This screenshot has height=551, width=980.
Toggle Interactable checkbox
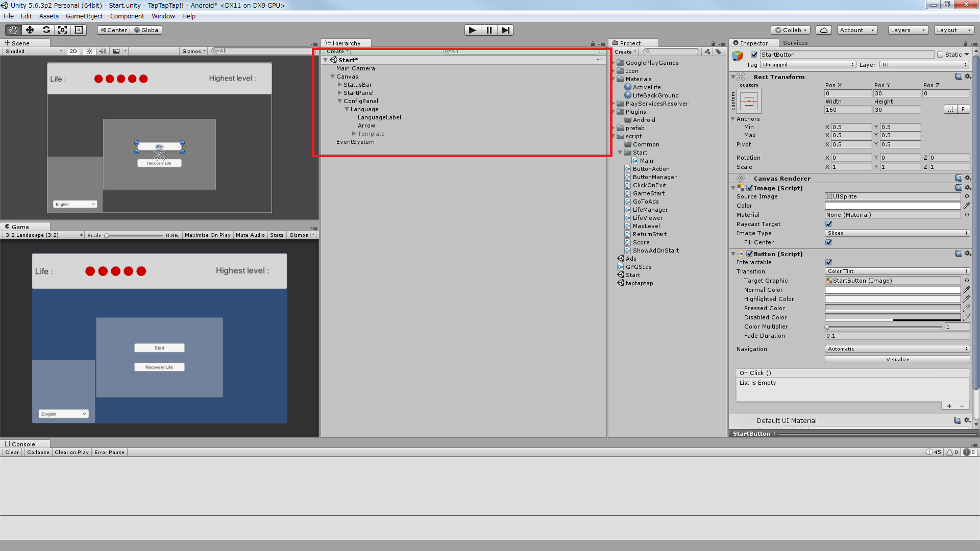tap(829, 262)
